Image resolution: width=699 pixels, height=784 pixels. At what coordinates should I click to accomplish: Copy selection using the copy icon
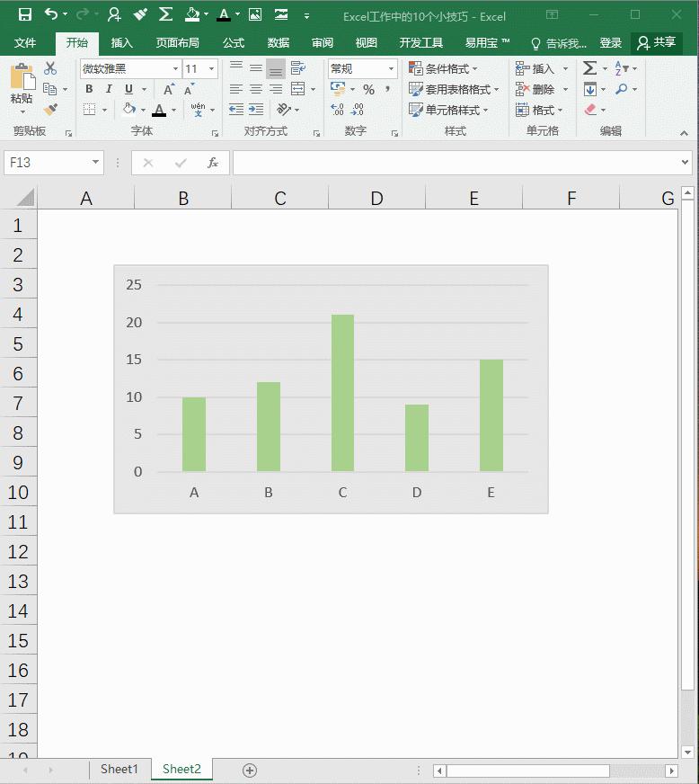(50, 89)
